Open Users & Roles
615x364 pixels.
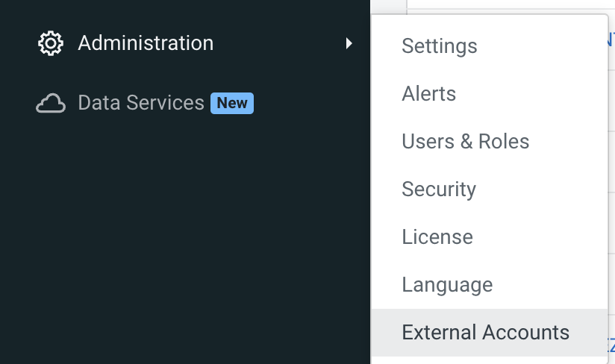click(465, 142)
